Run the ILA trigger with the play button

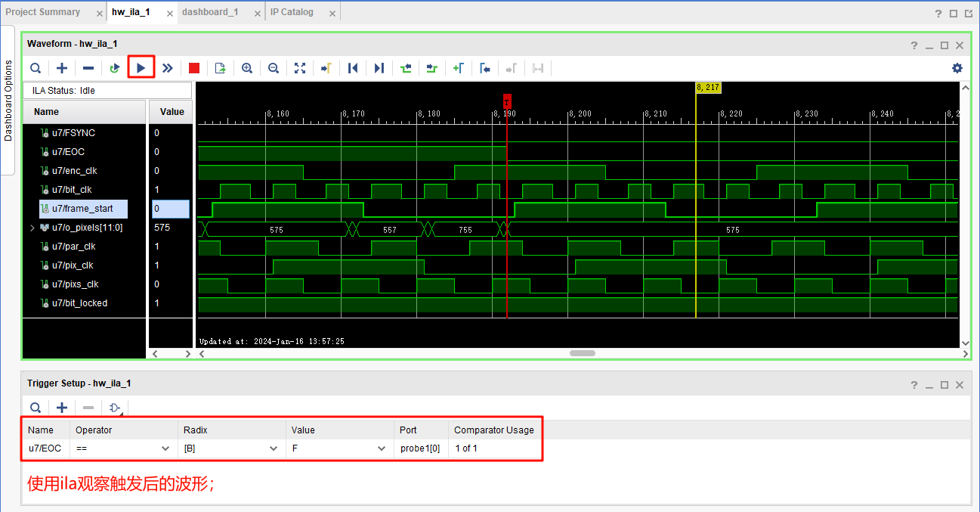[x=141, y=68]
